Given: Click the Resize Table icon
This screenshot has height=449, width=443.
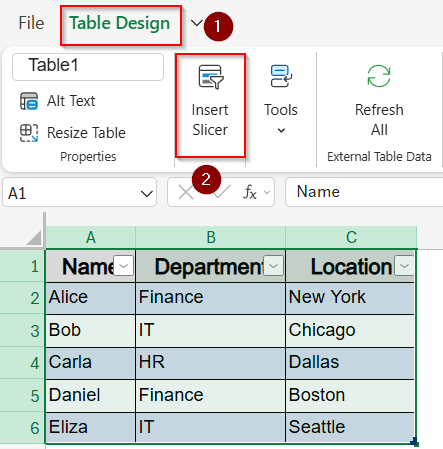Looking at the screenshot, I should click(x=29, y=133).
